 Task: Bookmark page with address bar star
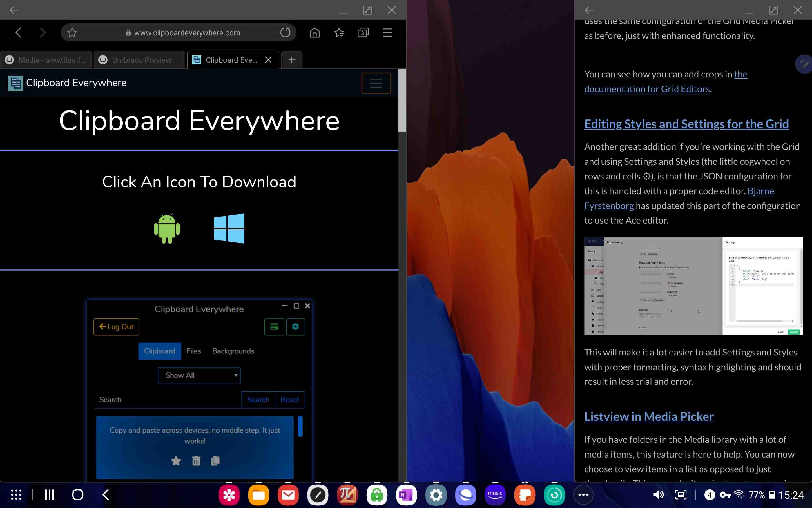72,32
